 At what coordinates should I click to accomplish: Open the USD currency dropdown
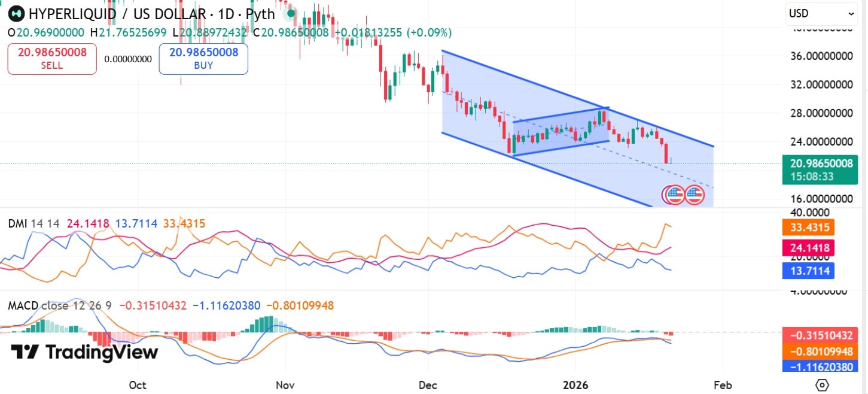click(820, 13)
